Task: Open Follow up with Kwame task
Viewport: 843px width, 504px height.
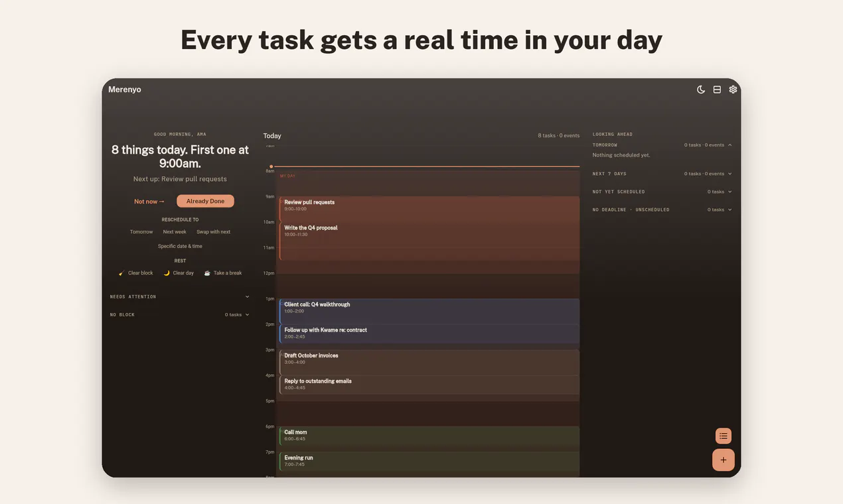Action: point(429,334)
